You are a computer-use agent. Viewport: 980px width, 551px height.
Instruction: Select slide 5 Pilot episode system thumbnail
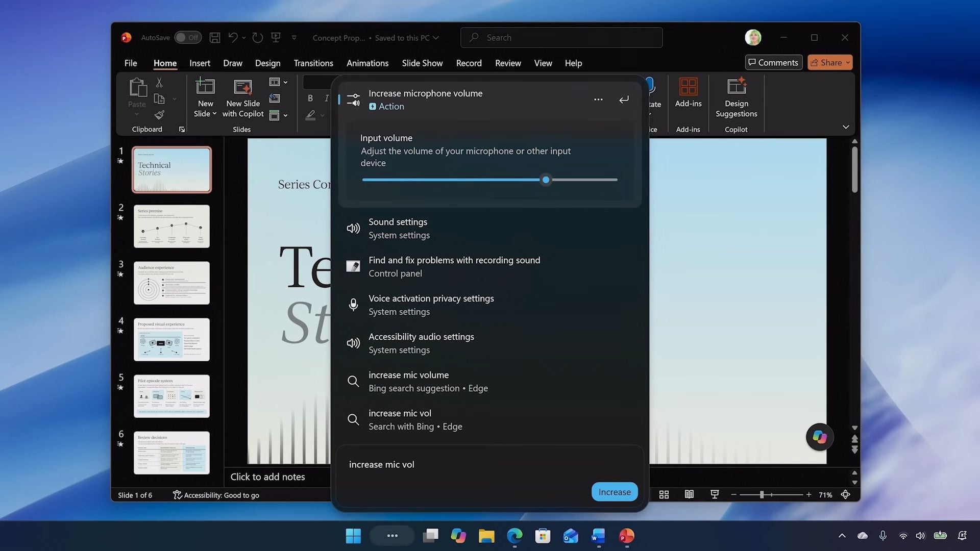(x=171, y=396)
